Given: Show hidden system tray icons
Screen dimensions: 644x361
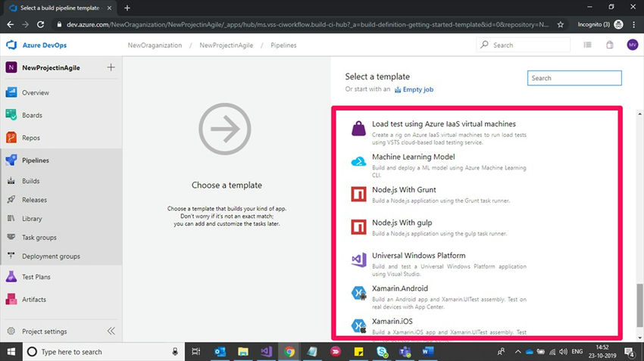Looking at the screenshot, I should coord(518,352).
